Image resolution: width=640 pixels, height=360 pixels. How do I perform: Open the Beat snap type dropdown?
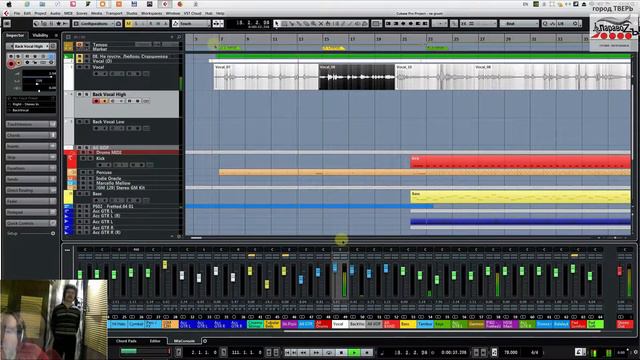click(x=519, y=24)
